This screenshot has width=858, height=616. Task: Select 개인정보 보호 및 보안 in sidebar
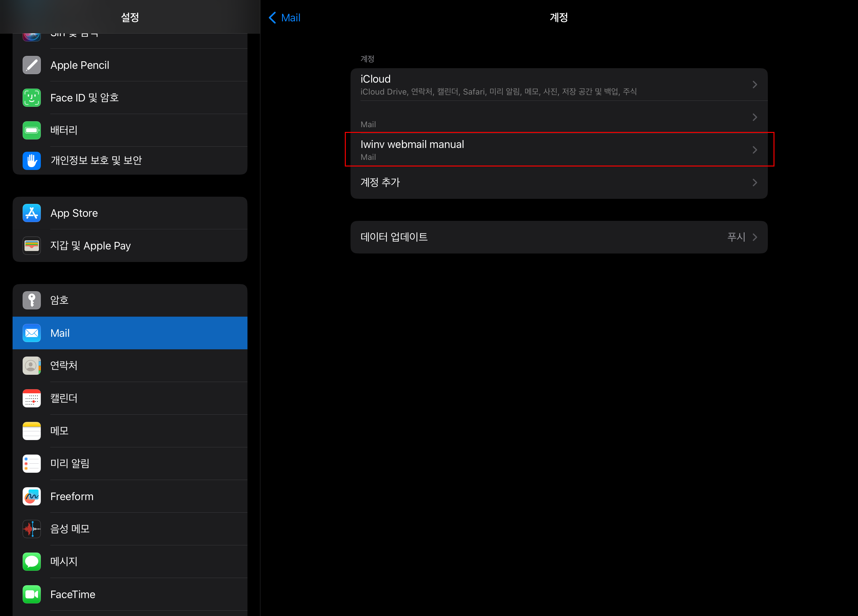[x=130, y=161]
